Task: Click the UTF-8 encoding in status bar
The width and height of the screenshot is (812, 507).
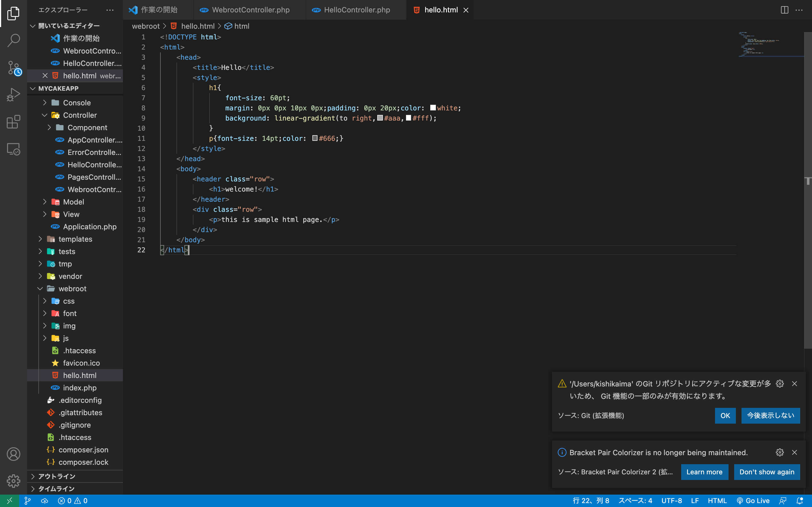Action: coord(672,501)
